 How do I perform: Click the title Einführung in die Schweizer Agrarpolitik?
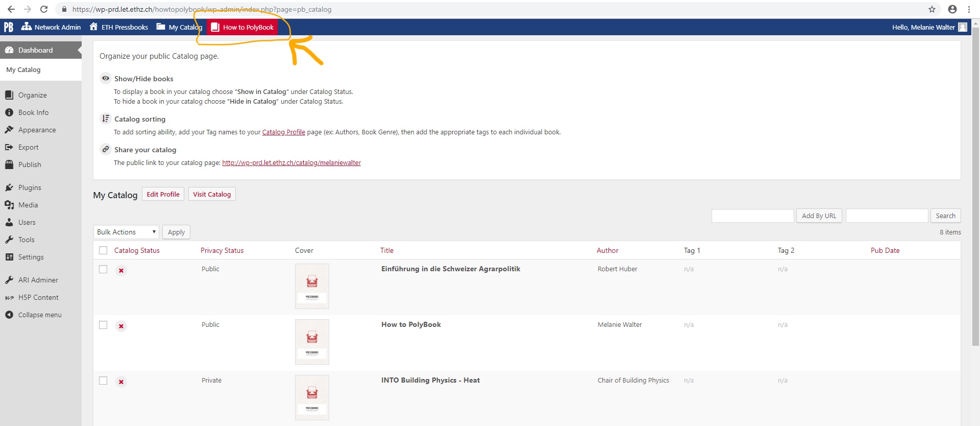pyautogui.click(x=451, y=269)
